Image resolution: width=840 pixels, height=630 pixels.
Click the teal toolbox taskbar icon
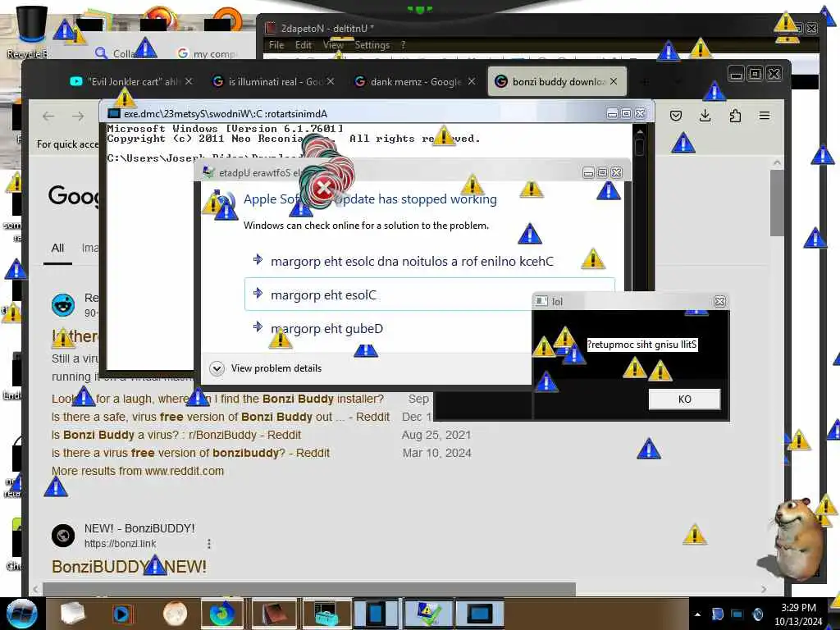pyautogui.click(x=326, y=614)
